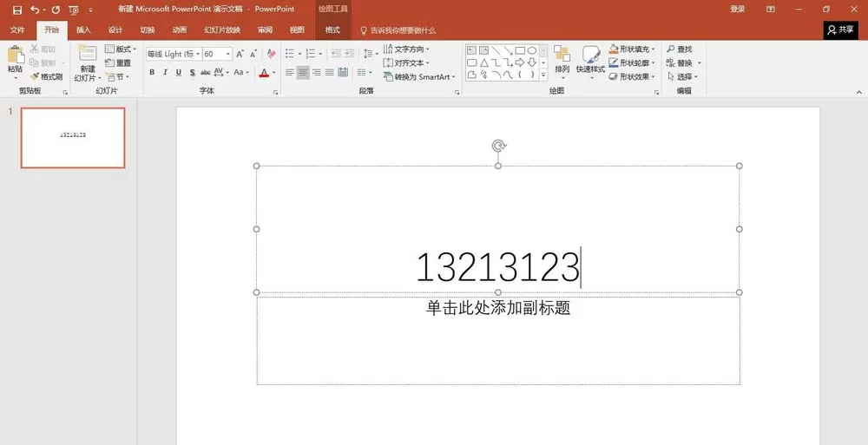Viewport: 868px width, 445px height.
Task: Click the decrease indent level icon
Action: pyautogui.click(x=336, y=54)
